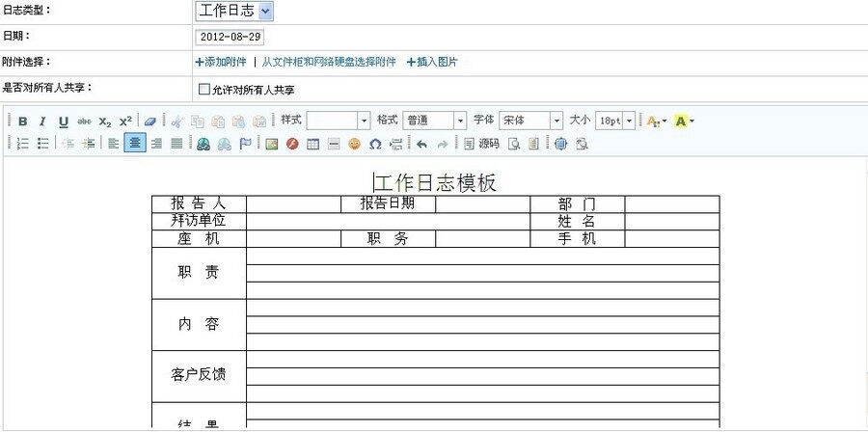Insert a table using toolbar icon
Image resolution: width=868 pixels, height=432 pixels.
tap(312, 144)
